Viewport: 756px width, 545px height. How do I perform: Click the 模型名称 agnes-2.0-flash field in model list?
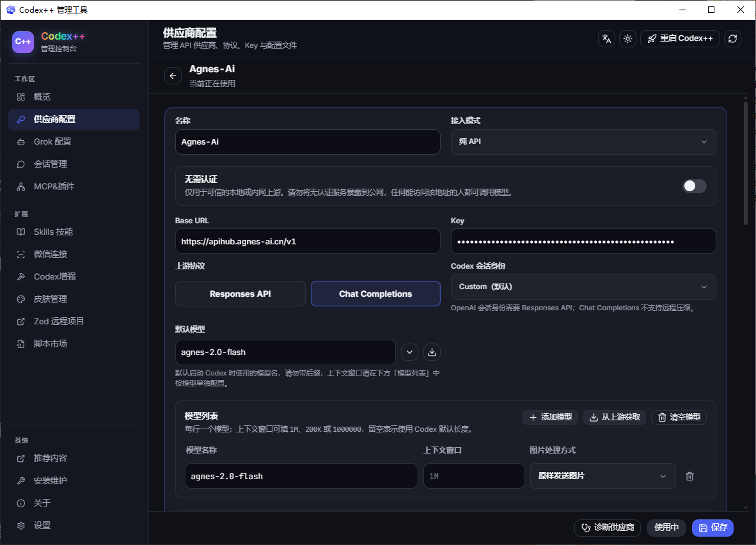pyautogui.click(x=301, y=476)
